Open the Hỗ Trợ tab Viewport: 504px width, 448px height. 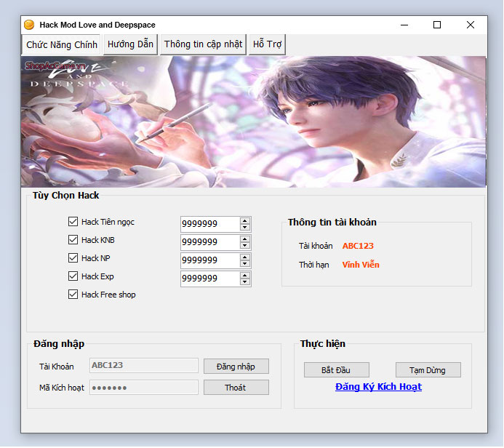(x=267, y=44)
